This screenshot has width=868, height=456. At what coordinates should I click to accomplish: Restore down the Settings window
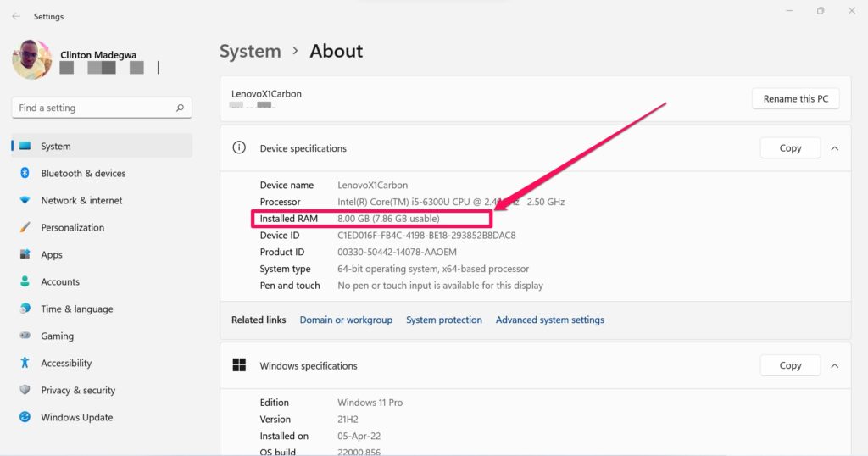coord(821,10)
